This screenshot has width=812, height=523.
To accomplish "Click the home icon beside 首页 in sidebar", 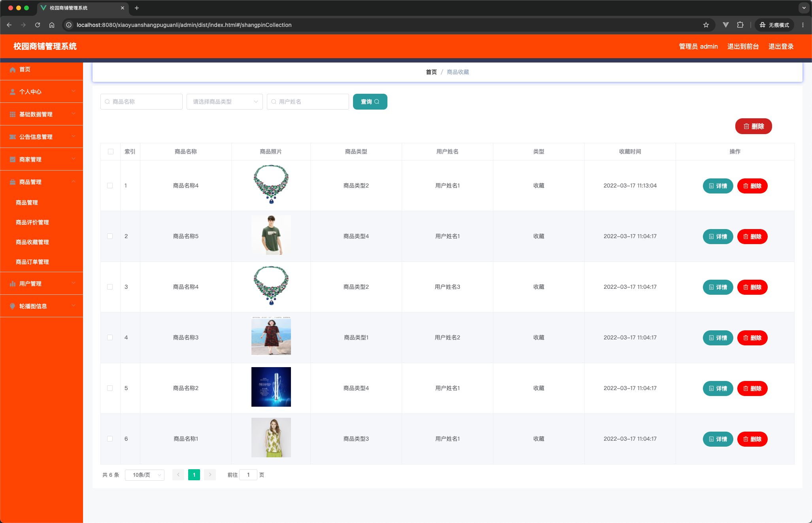I will pyautogui.click(x=13, y=70).
